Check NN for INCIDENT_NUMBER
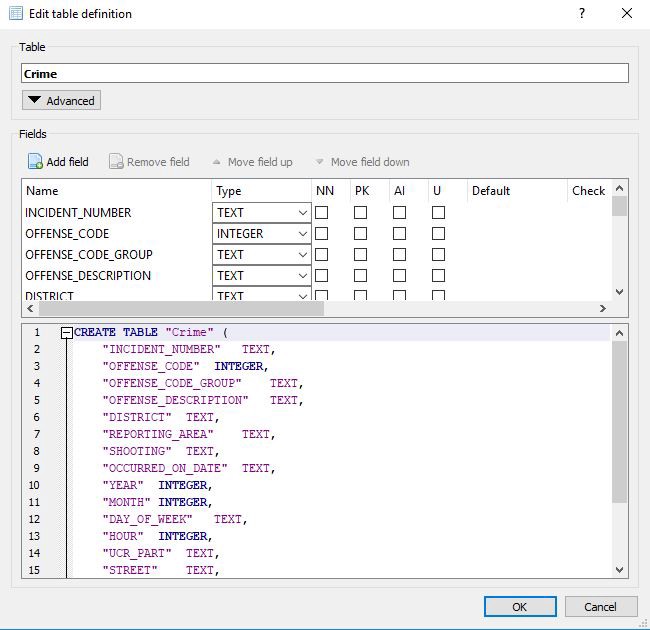 point(322,213)
